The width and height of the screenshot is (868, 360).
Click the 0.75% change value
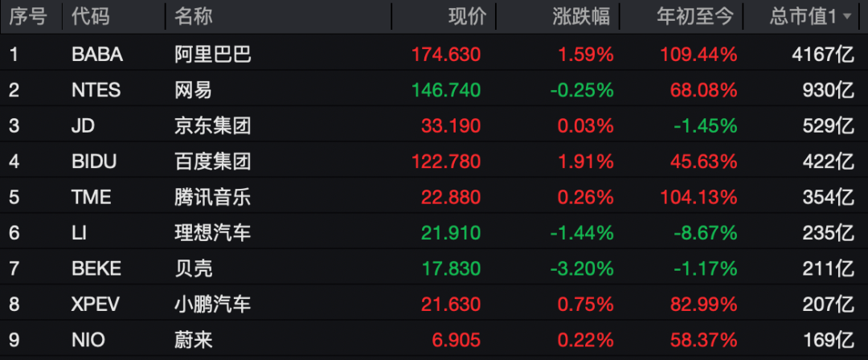click(586, 304)
